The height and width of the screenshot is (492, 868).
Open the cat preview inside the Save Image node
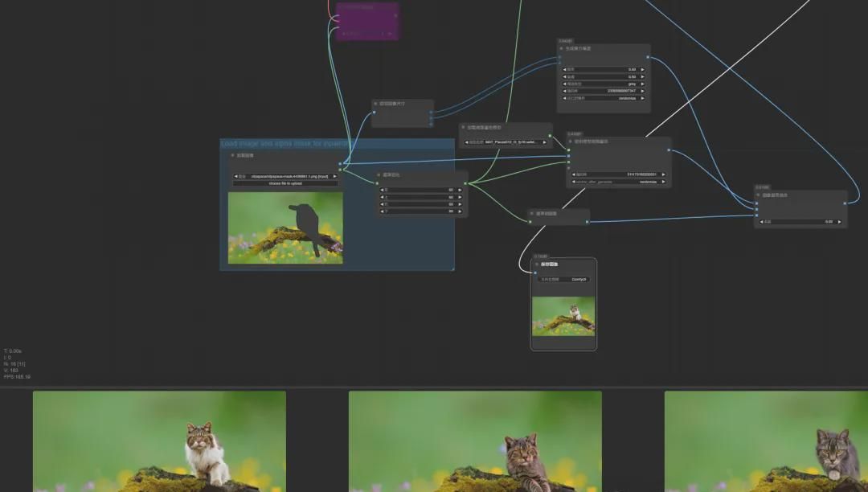(x=564, y=316)
